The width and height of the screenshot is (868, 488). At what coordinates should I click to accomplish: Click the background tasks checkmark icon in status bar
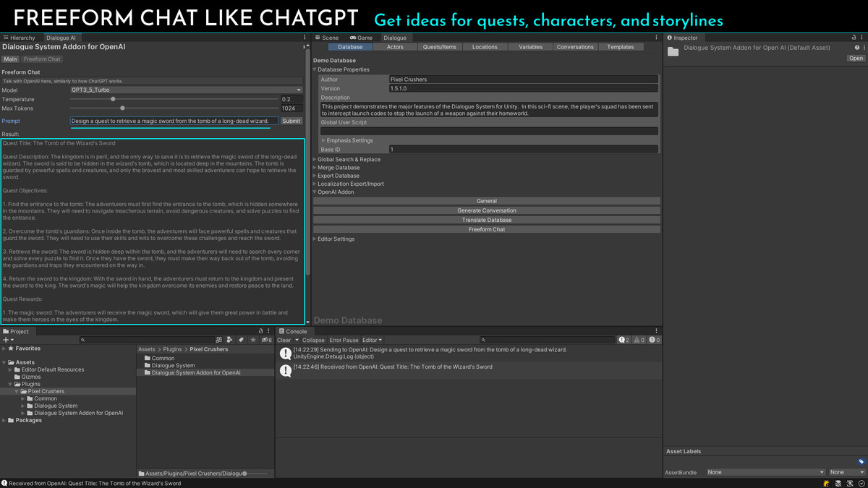click(x=861, y=483)
